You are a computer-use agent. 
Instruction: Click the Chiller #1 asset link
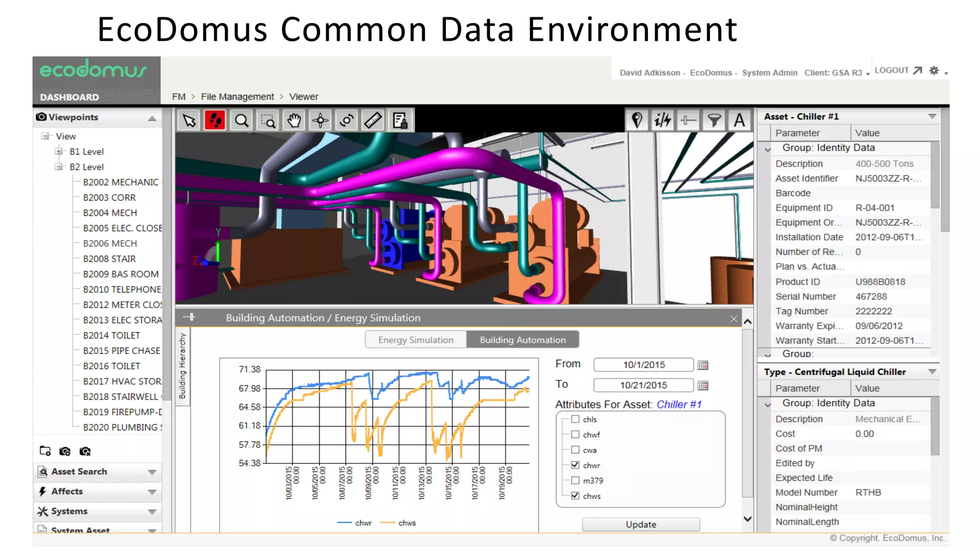679,405
